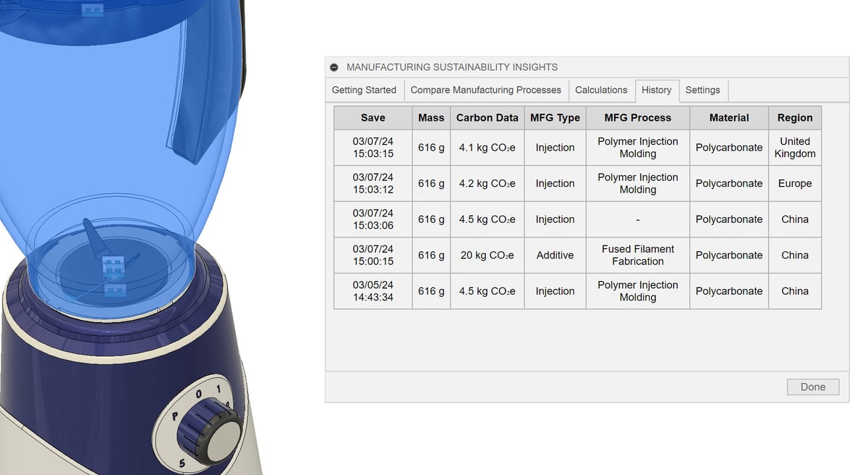
Task: Select the save entry 03/07/24 15:03:12
Action: click(x=373, y=183)
